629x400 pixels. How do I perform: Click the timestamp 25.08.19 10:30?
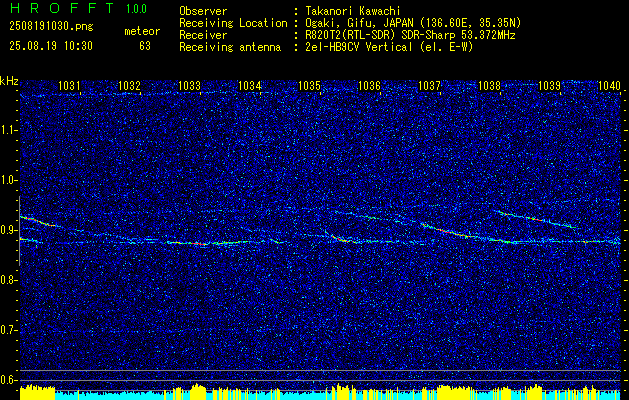pos(51,46)
